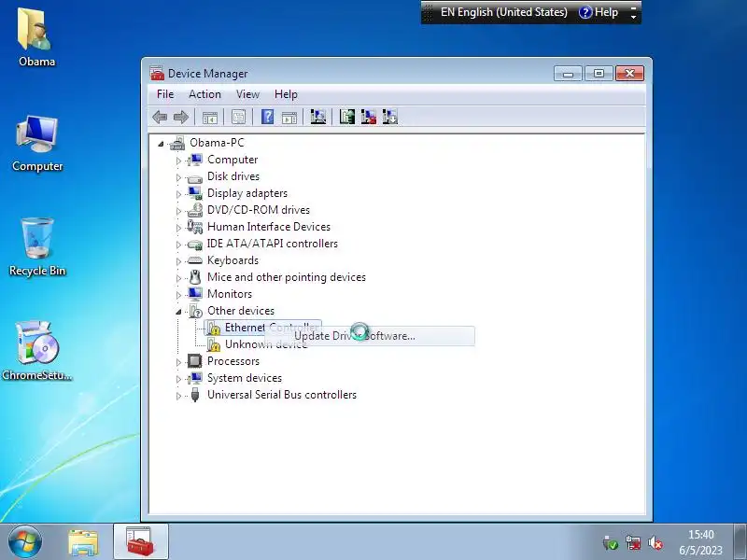
Task: Select the Other devices label
Action: tap(241, 311)
